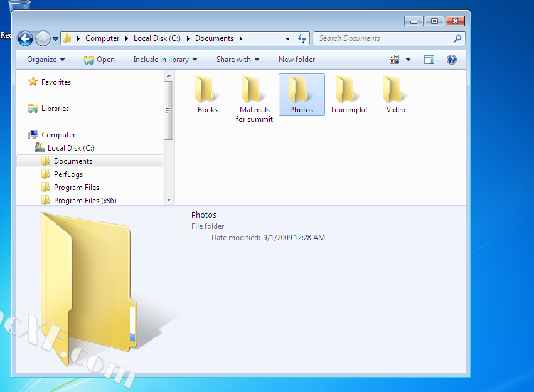Open the Organize menu
Viewport: 534px width, 392px height.
(46, 60)
